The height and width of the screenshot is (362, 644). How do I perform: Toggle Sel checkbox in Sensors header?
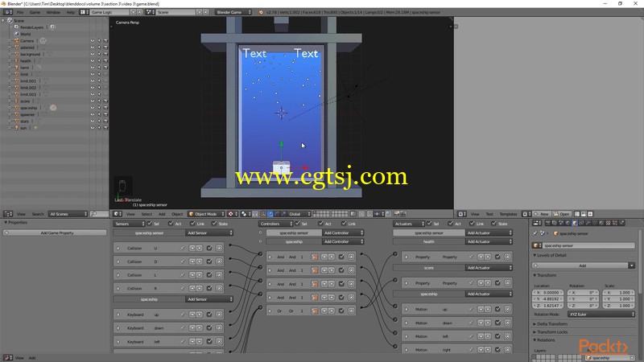click(150, 224)
